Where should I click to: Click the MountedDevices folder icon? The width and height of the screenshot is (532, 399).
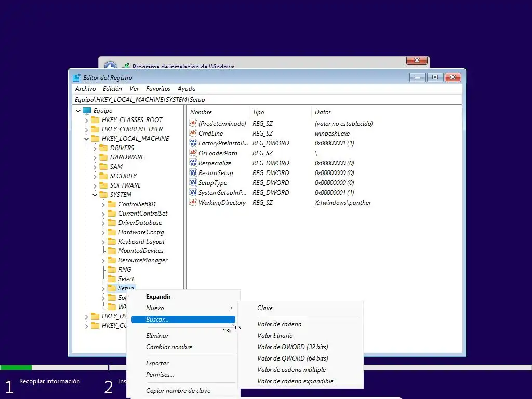(112, 251)
